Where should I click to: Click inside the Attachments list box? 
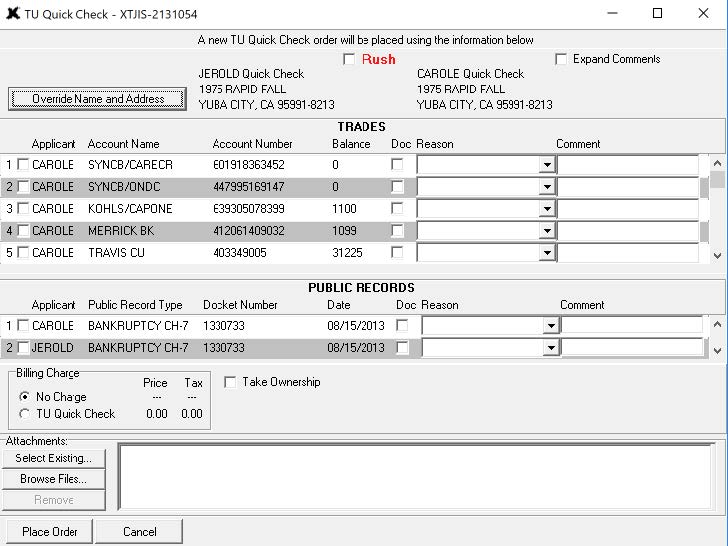(416, 476)
